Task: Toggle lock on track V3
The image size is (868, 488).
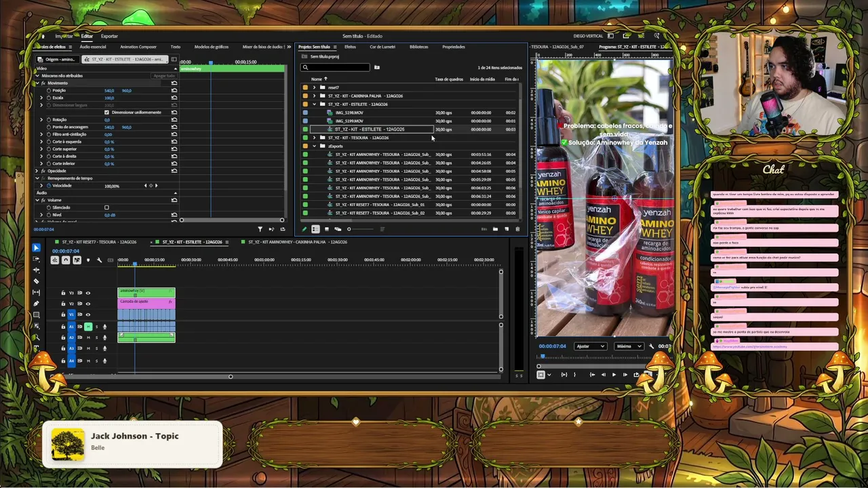Action: pyautogui.click(x=63, y=293)
